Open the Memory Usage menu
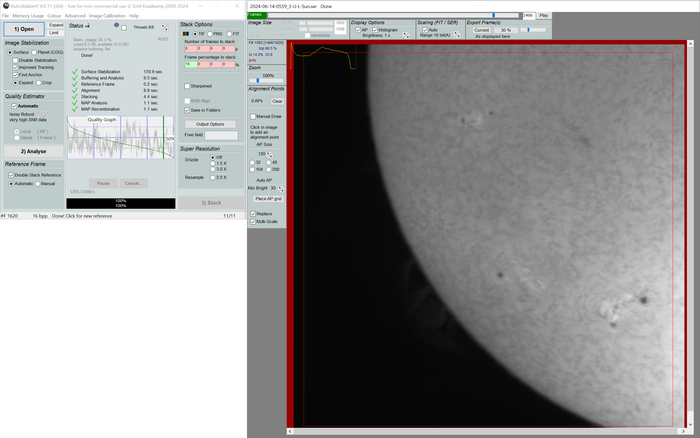Viewport: 700px width, 438px height. [x=28, y=16]
